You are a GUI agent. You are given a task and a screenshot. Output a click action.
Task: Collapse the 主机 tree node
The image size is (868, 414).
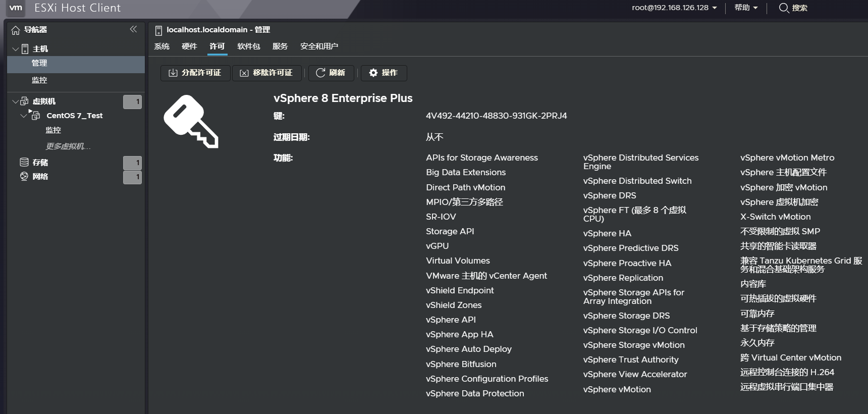(15, 49)
